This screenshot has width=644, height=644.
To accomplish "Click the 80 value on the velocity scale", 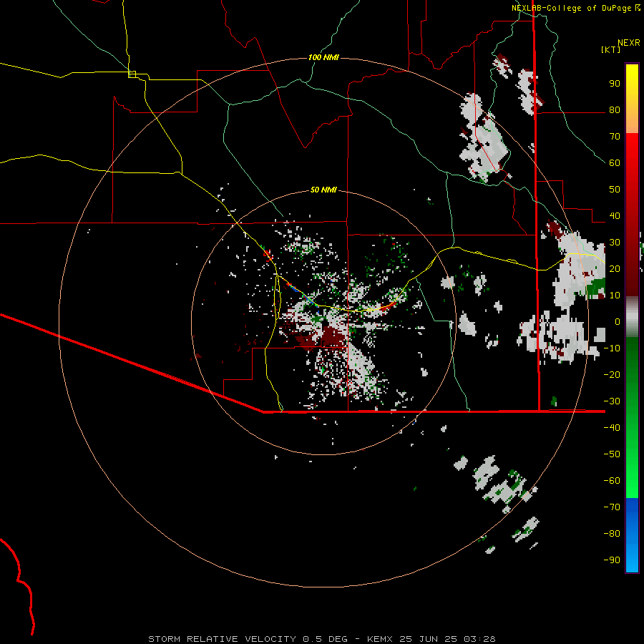I will (615, 110).
